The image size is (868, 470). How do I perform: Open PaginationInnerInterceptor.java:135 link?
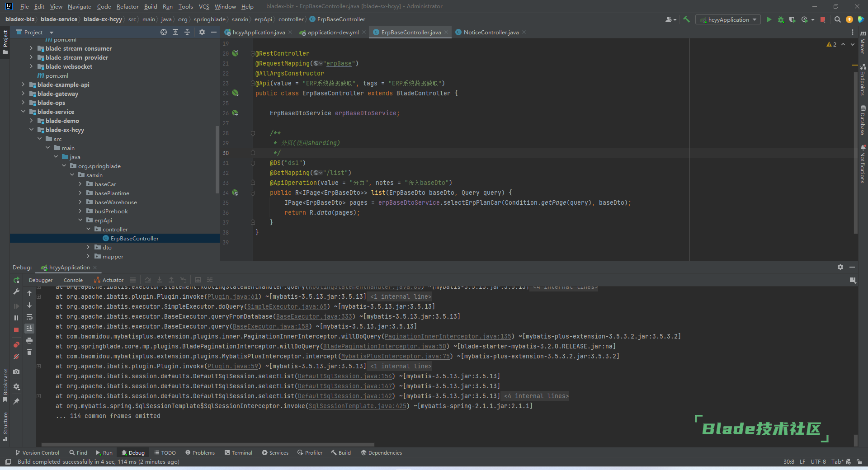[448, 336]
